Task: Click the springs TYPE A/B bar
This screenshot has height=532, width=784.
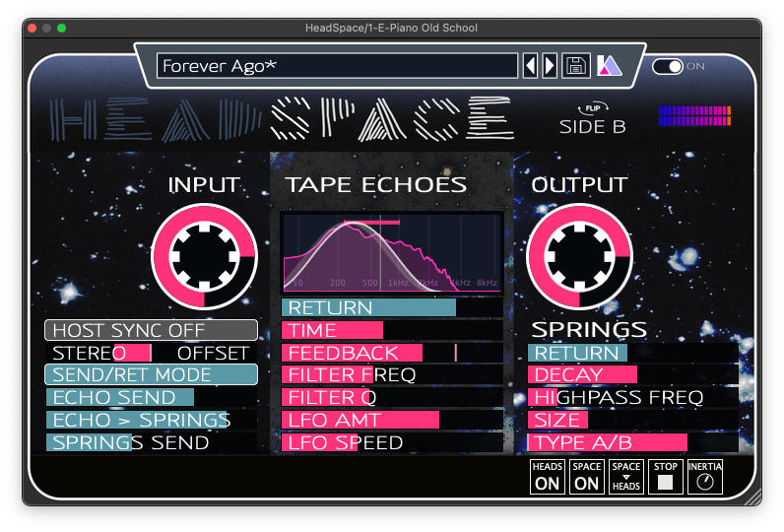Action: click(x=632, y=442)
